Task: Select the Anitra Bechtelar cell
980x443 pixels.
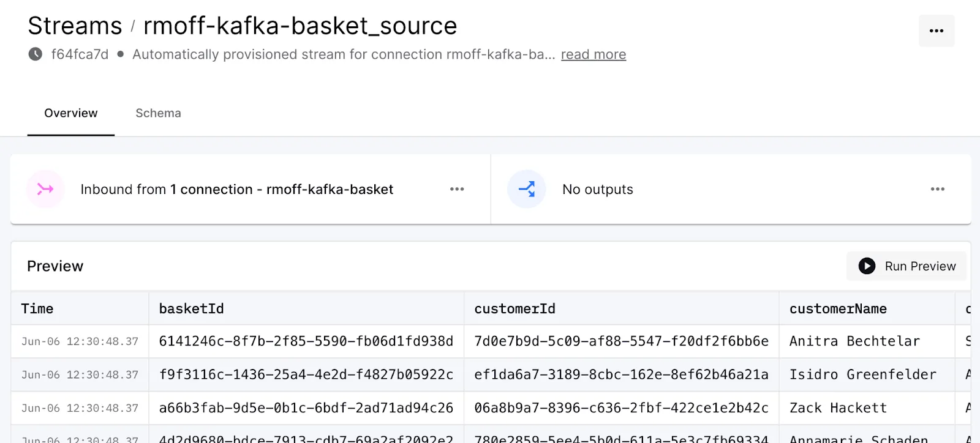Action: 854,341
